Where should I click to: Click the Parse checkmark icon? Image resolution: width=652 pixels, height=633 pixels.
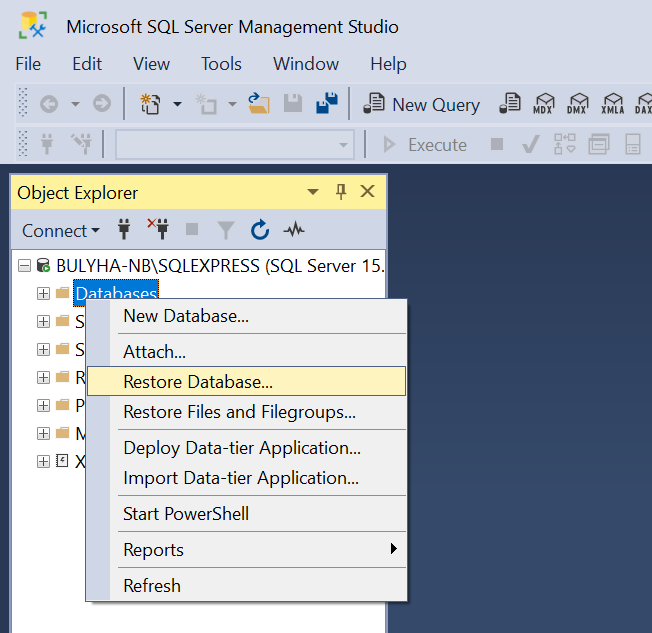(x=531, y=144)
